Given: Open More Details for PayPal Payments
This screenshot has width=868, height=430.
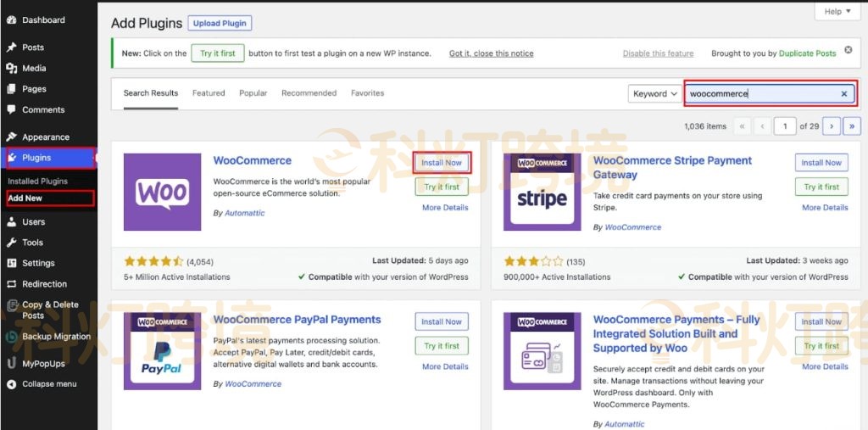Looking at the screenshot, I should tap(445, 367).
